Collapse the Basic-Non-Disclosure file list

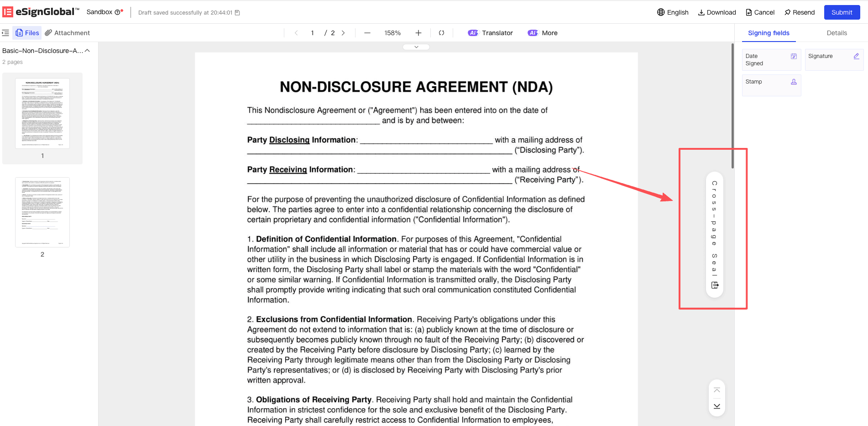pyautogui.click(x=87, y=51)
